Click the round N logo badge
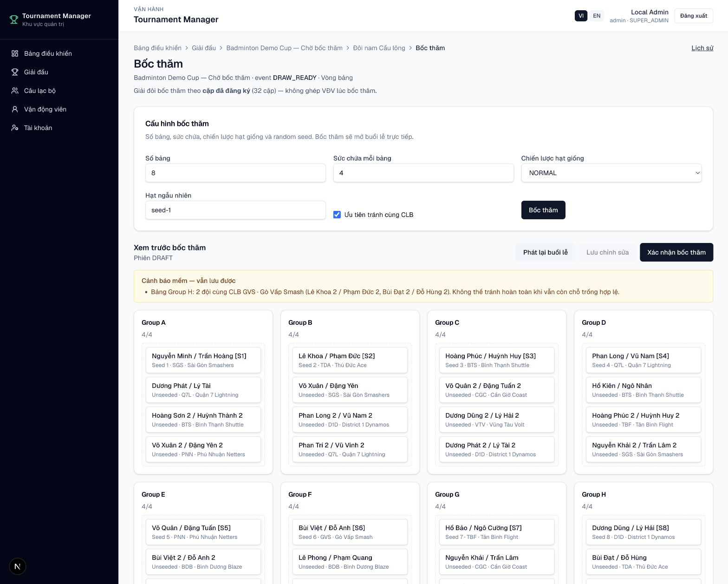Screen dimensions: 728x584 coord(18,566)
